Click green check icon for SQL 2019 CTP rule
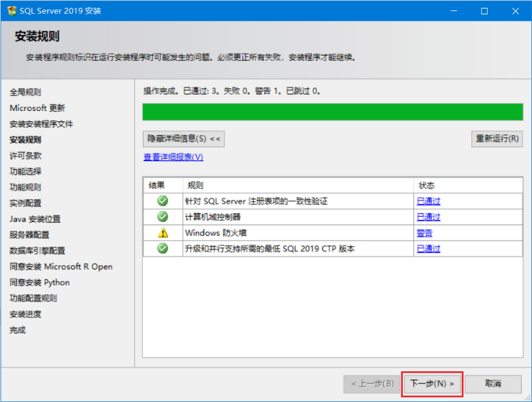532x402 pixels. (163, 249)
